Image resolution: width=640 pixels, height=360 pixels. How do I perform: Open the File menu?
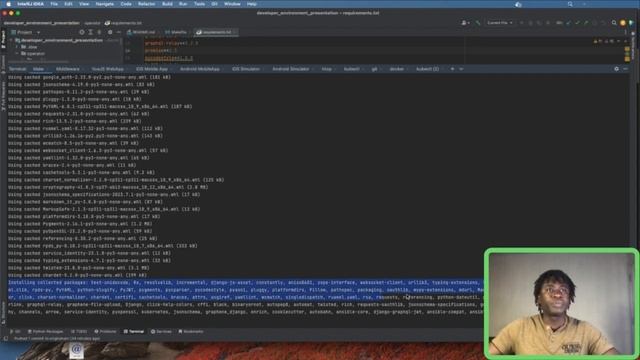[54, 4]
